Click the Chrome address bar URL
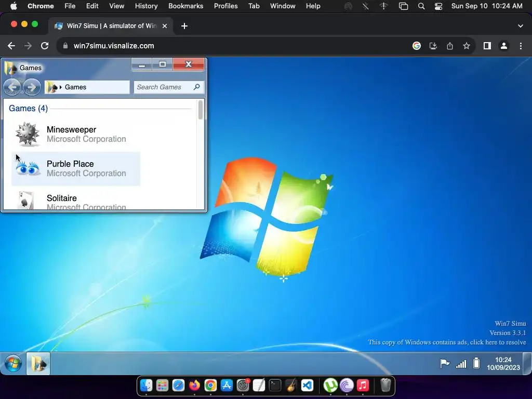532x399 pixels. pyautogui.click(x=114, y=46)
